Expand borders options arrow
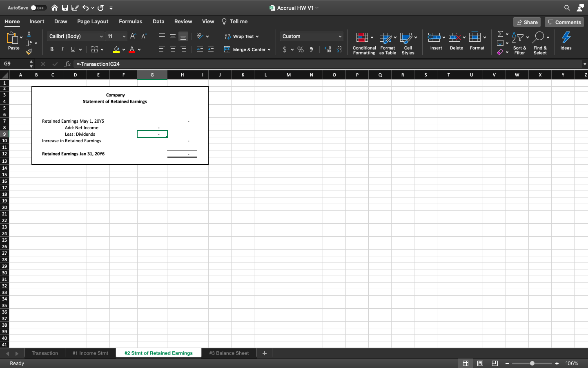The width and height of the screenshot is (588, 368). click(x=102, y=49)
